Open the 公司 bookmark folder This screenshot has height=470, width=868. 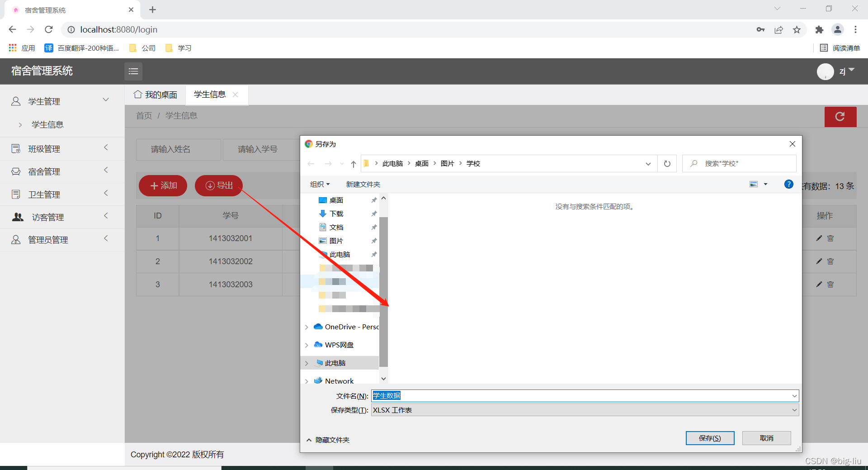pos(142,48)
